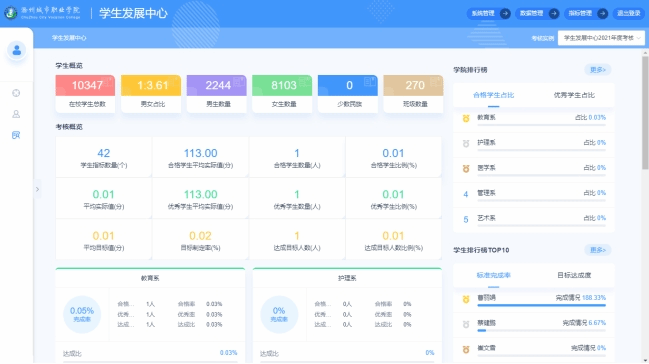Click the user avatar icon in sidebar
Image resolution: width=649 pixels, height=364 pixels.
17,51
